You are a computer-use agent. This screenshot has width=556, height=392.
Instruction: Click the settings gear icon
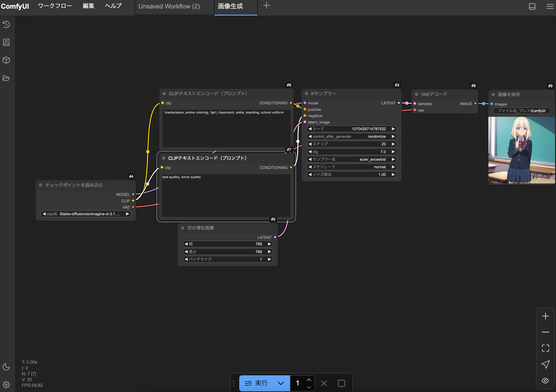click(6, 384)
